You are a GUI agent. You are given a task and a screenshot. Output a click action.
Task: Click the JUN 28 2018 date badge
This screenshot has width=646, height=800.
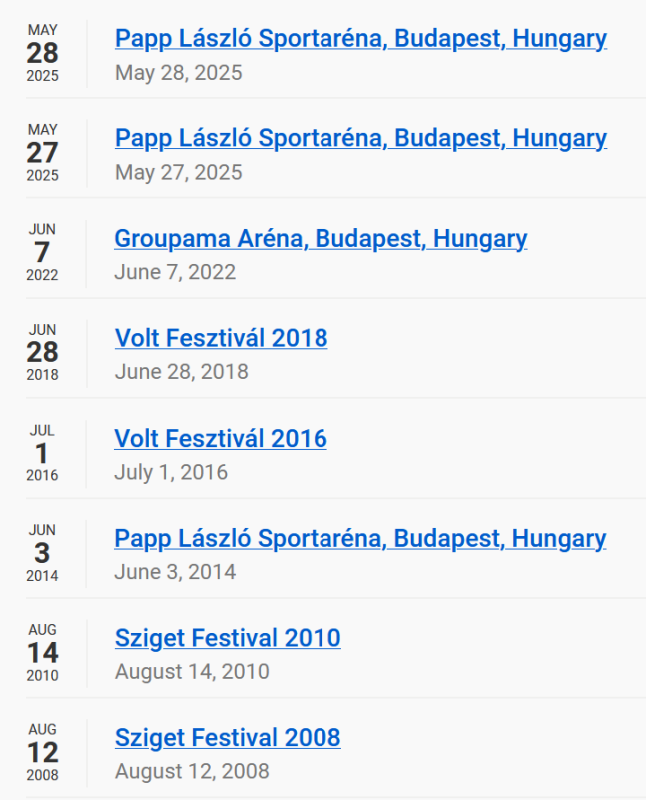tap(42, 352)
